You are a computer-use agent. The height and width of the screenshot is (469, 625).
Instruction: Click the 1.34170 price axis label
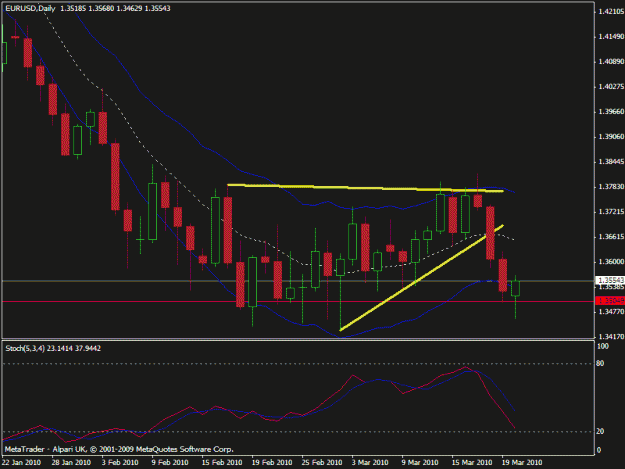611,337
